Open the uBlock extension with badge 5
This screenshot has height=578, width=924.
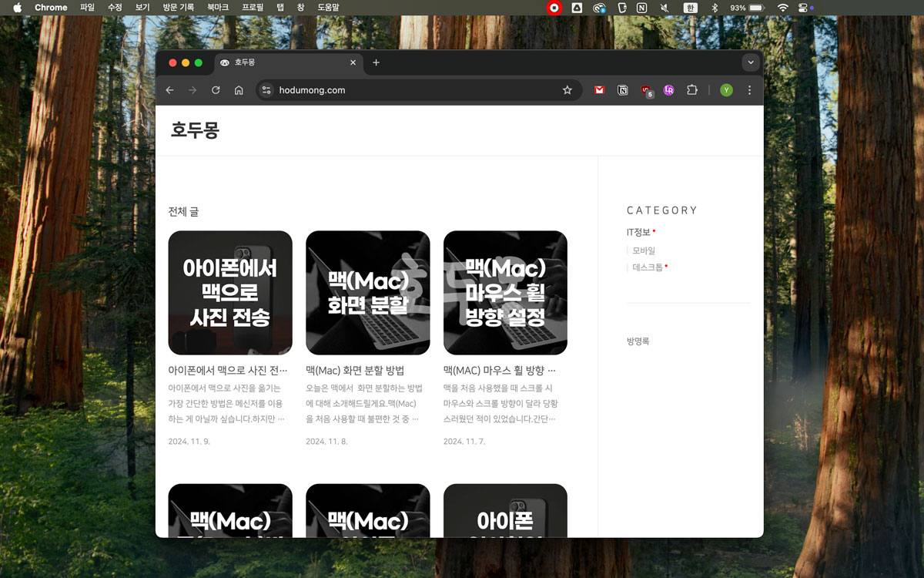(x=647, y=91)
